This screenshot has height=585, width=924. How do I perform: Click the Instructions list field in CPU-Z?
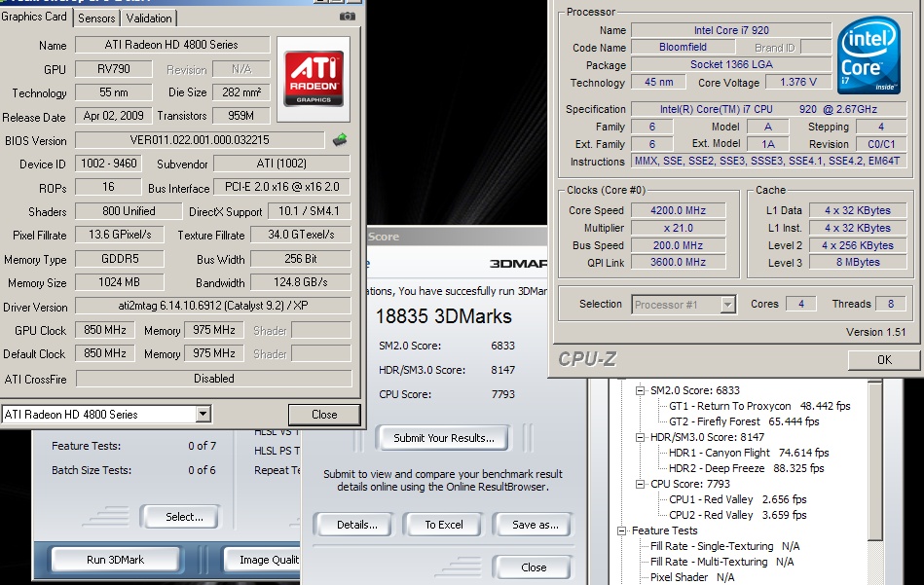tap(768, 161)
